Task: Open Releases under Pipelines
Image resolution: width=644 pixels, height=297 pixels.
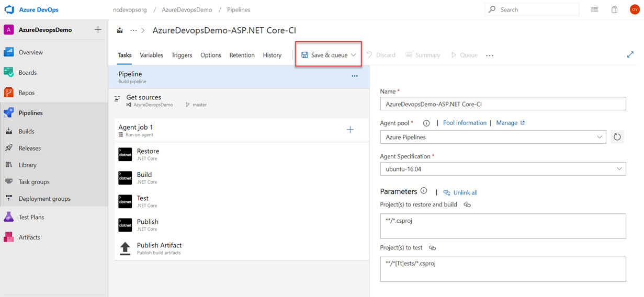Action: (x=29, y=148)
